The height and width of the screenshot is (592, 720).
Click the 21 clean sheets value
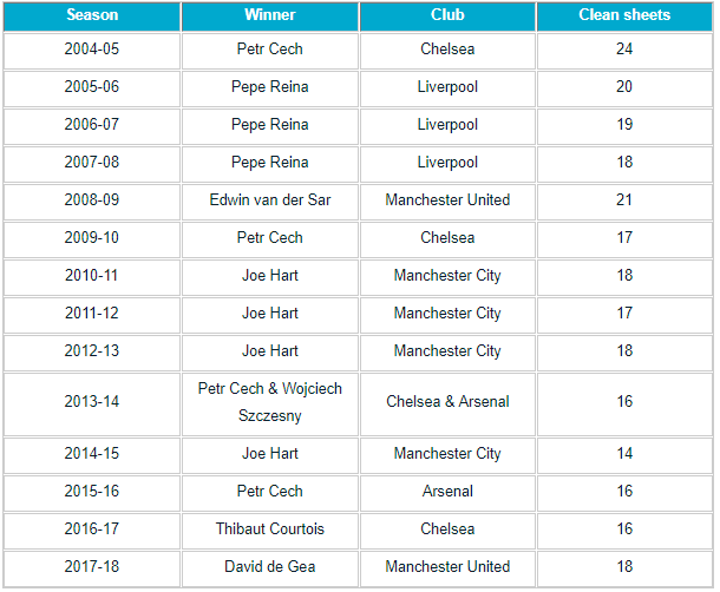pyautogui.click(x=624, y=200)
